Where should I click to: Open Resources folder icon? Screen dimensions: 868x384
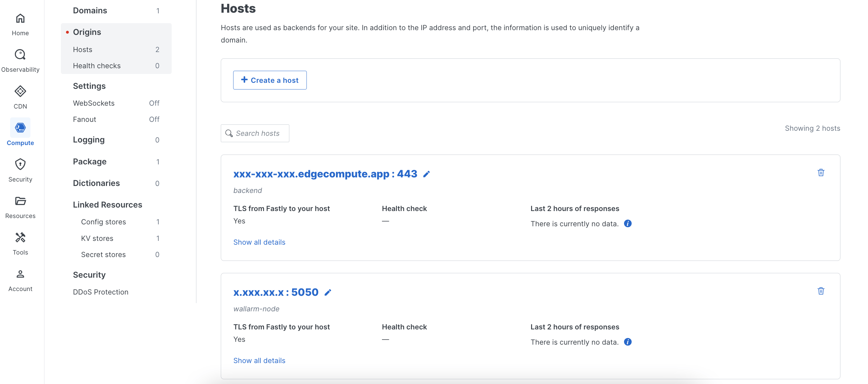[20, 201]
